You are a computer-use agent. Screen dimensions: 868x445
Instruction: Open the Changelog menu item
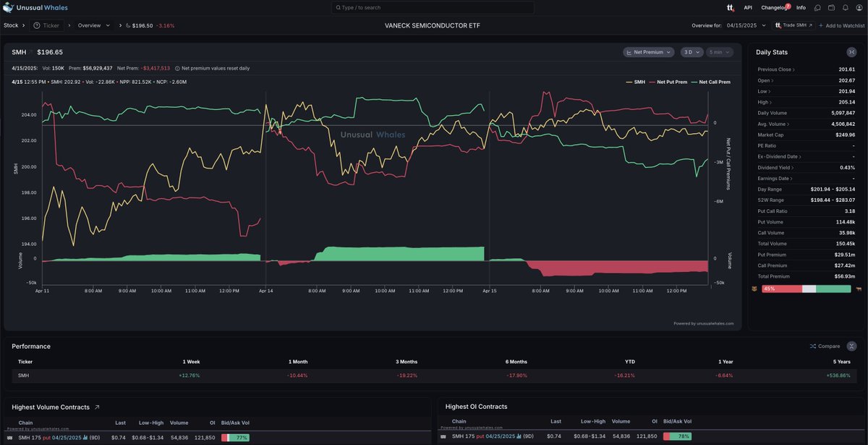click(773, 7)
